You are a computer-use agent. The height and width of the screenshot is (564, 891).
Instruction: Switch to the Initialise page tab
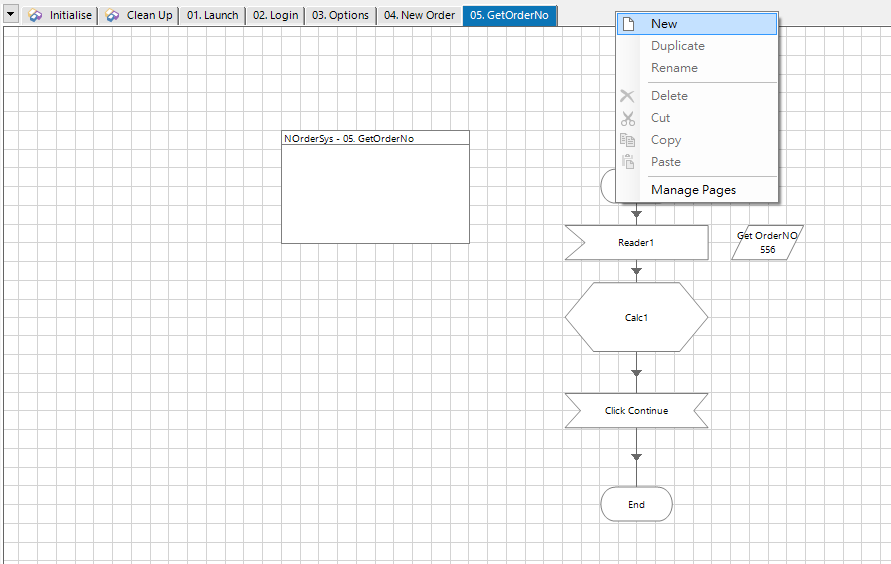[x=60, y=15]
